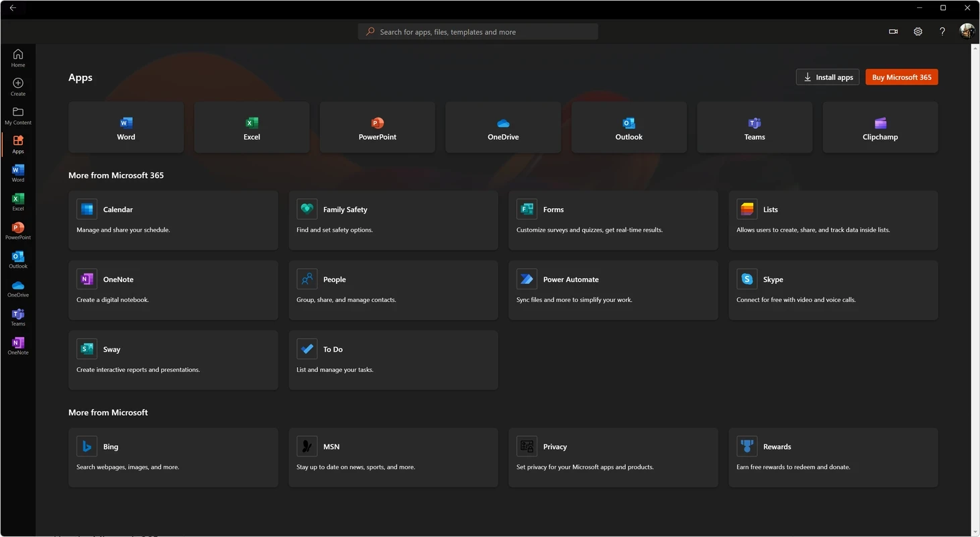Select Create in the left sidebar
Viewport: 980px width, 537px height.
tap(18, 87)
